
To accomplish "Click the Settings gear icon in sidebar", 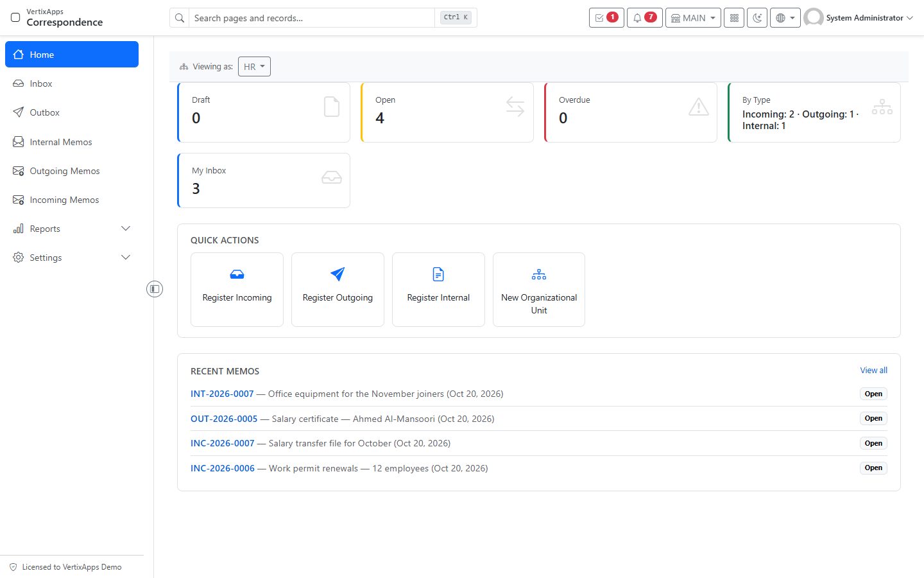I will click(x=18, y=258).
